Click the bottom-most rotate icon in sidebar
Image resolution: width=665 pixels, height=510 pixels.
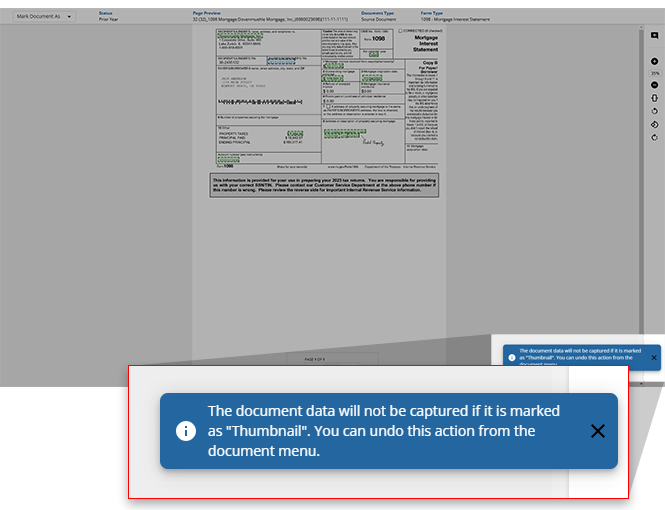[x=654, y=137]
